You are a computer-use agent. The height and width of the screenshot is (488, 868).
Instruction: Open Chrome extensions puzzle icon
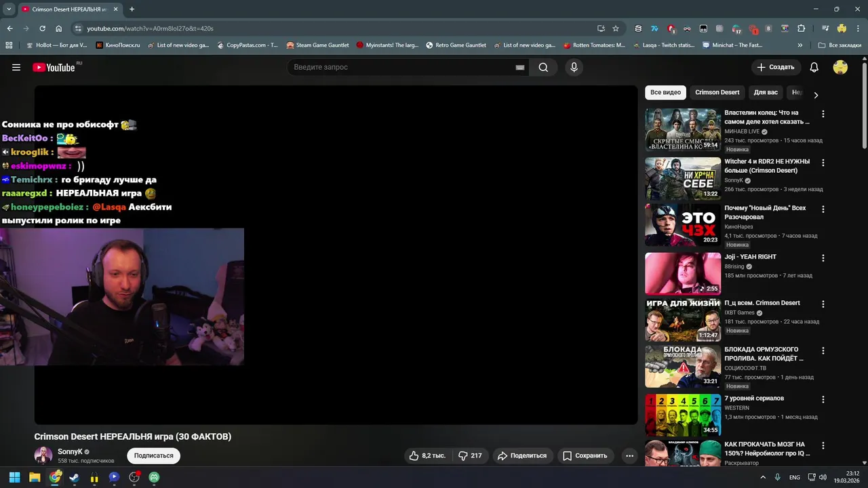click(801, 28)
